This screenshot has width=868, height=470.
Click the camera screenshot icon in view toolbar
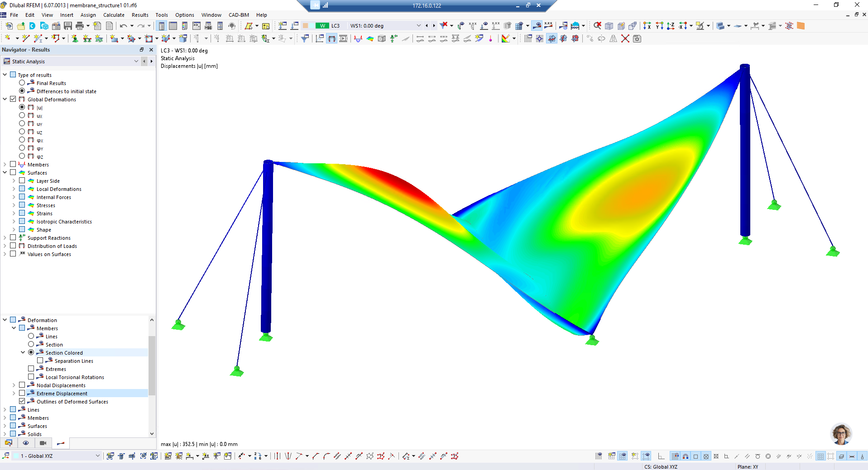tap(43, 443)
